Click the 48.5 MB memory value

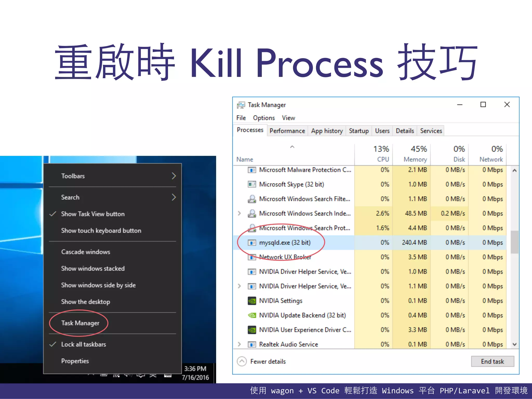[416, 214]
